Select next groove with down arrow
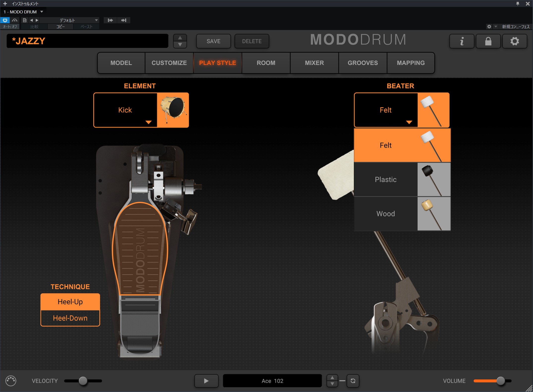 [332, 384]
